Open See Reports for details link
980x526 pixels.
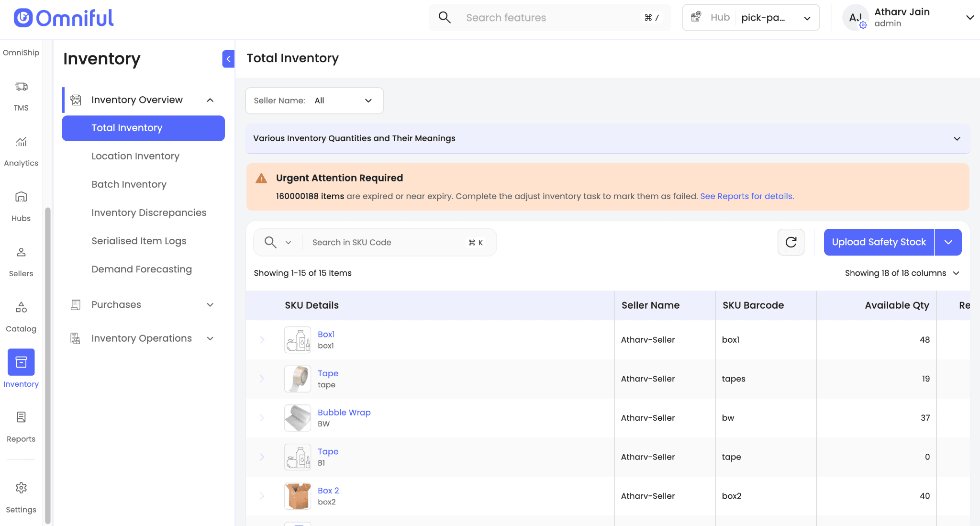(x=746, y=196)
